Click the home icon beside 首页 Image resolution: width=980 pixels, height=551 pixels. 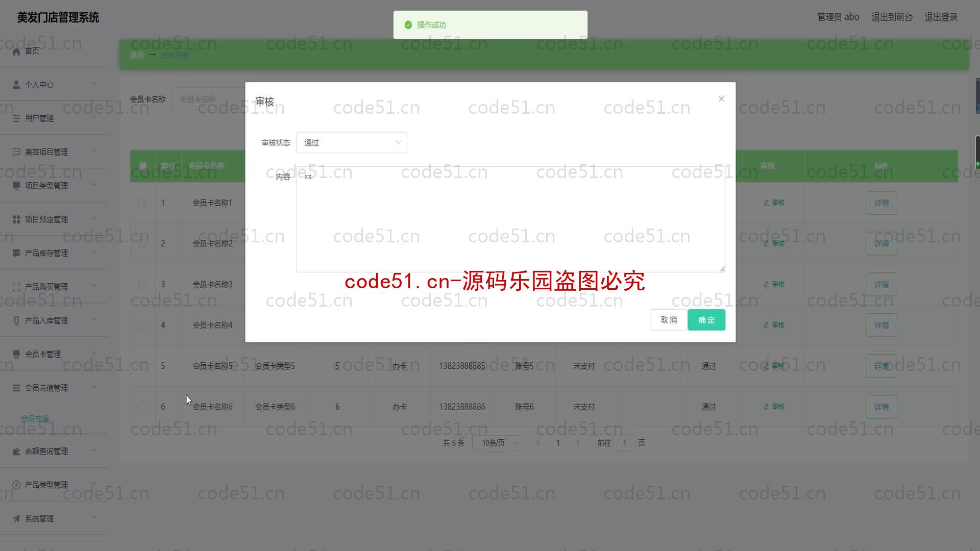[x=16, y=51]
